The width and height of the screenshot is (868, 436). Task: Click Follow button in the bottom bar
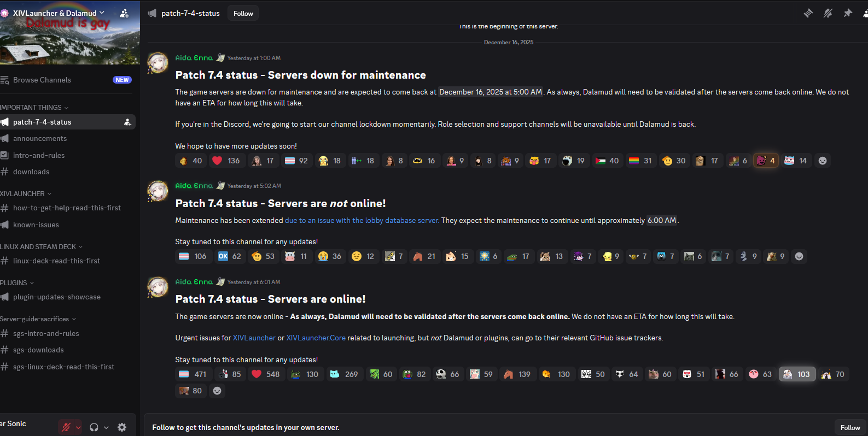[x=850, y=427]
